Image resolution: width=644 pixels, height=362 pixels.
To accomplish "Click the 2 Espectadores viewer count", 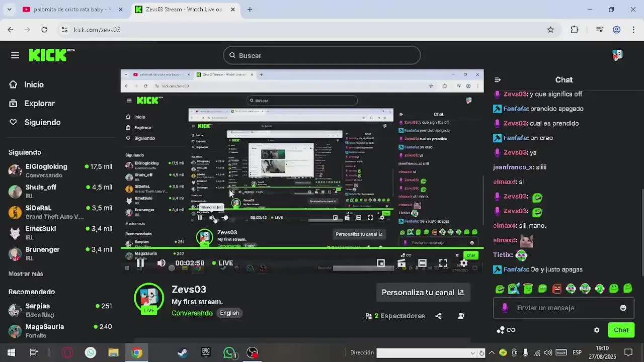I will point(395,316).
